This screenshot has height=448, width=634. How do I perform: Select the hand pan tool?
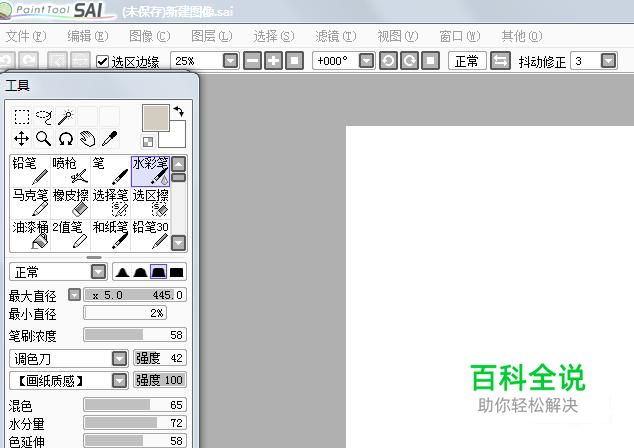(x=87, y=138)
